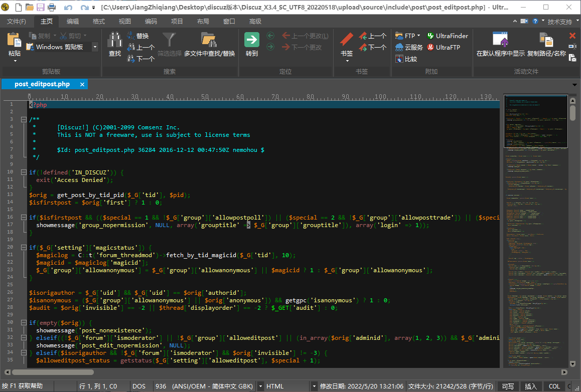Switch to the 编辑 ribbon tab
Viewport: 581px width, 392px height.
(73, 22)
